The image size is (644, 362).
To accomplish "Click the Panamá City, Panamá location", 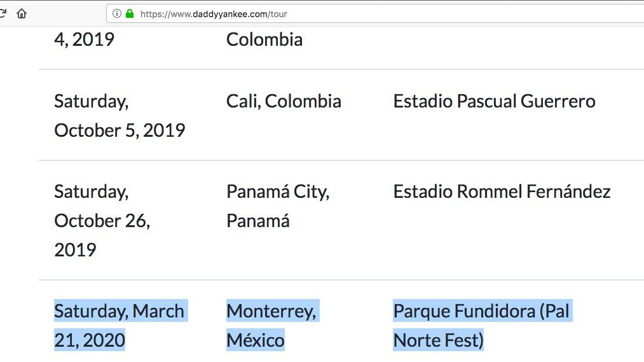I will (277, 205).
